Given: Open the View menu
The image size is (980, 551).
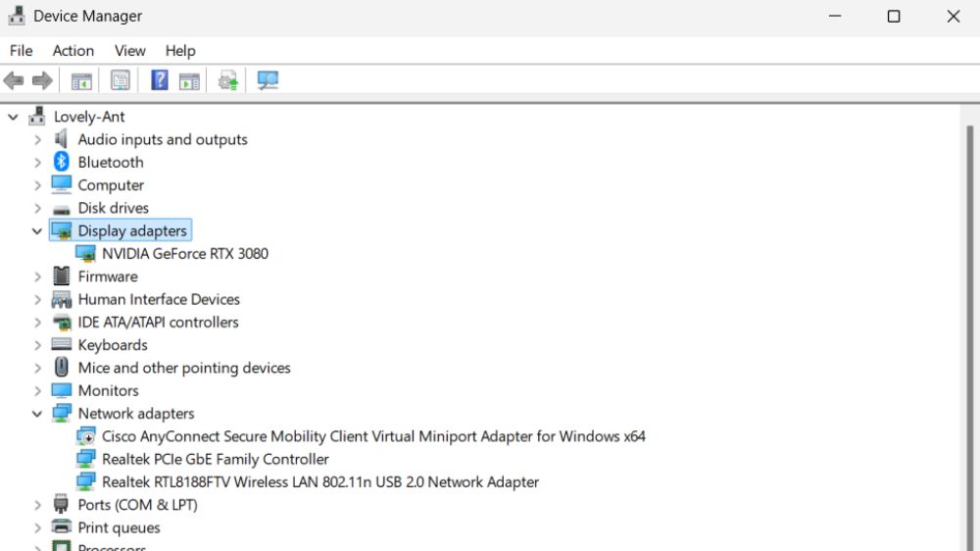Looking at the screenshot, I should [x=130, y=51].
